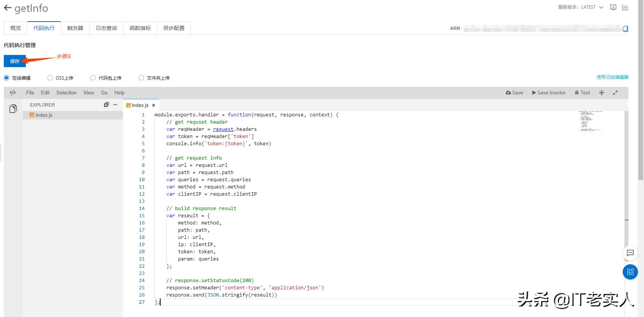
Task: Open the bar chart metrics icon
Action: tap(625, 7)
